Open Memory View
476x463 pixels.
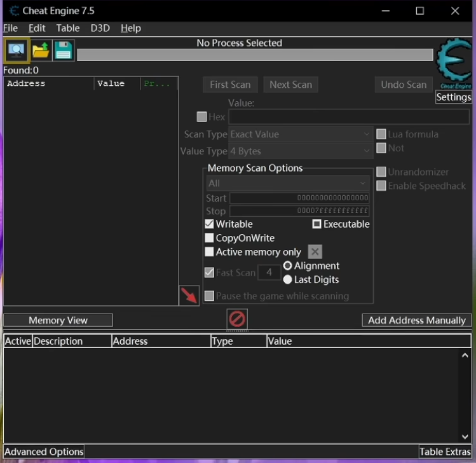point(58,320)
